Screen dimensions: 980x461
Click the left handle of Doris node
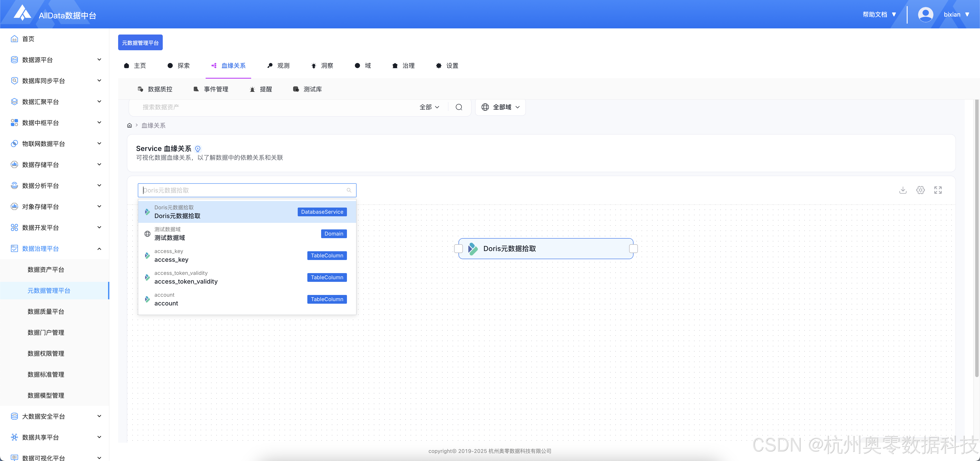[x=458, y=249]
